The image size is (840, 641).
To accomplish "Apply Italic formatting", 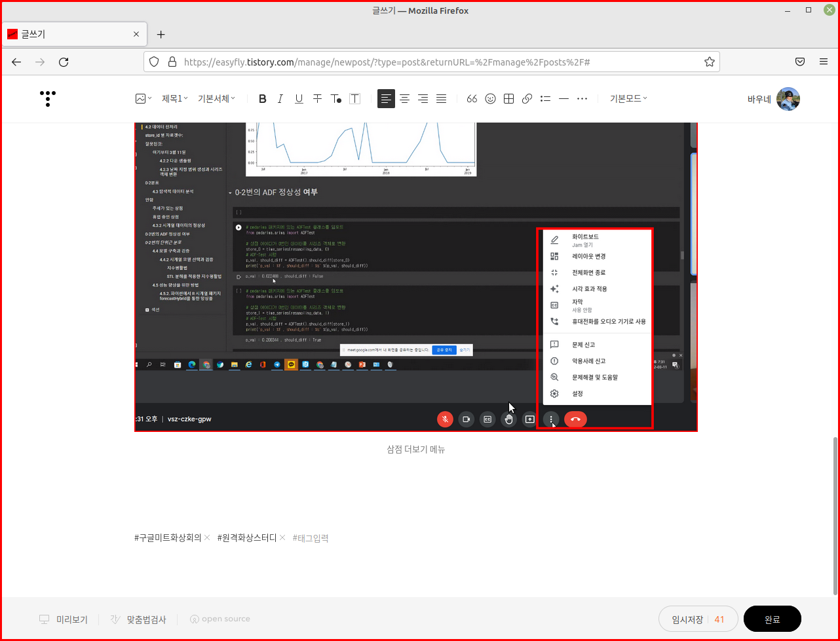I will 280,99.
